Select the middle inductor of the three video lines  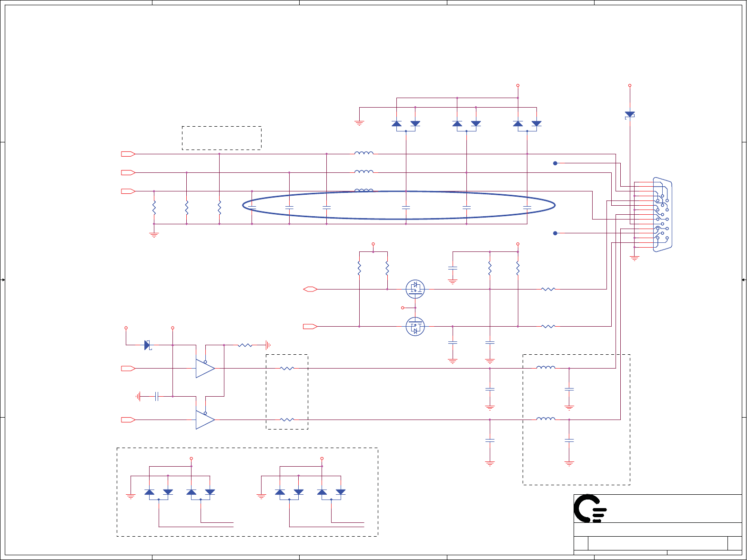(x=364, y=171)
